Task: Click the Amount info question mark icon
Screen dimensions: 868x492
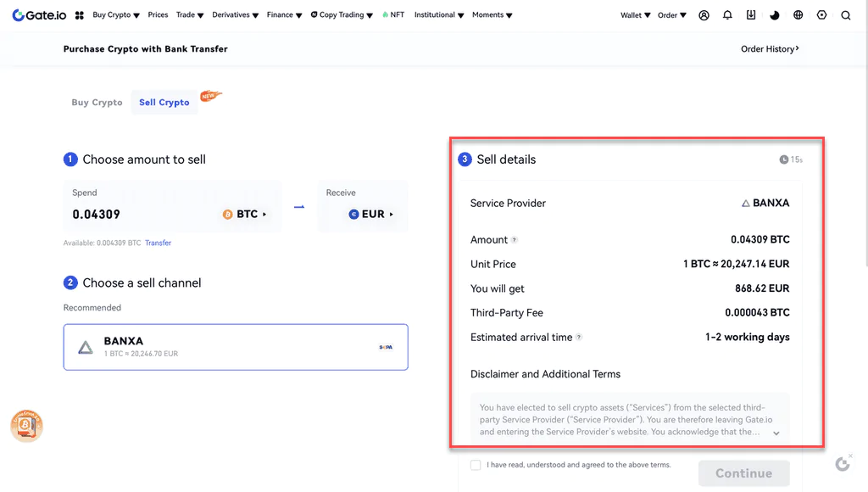Action: pos(515,240)
